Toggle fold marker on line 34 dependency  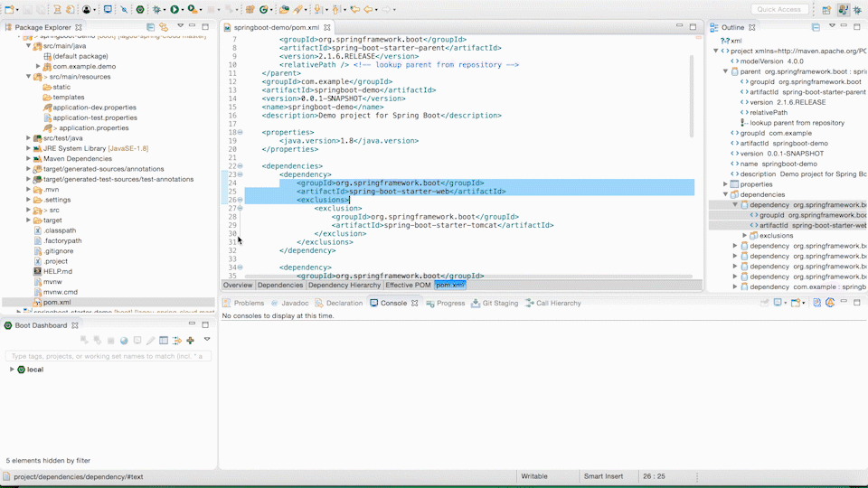(x=240, y=267)
